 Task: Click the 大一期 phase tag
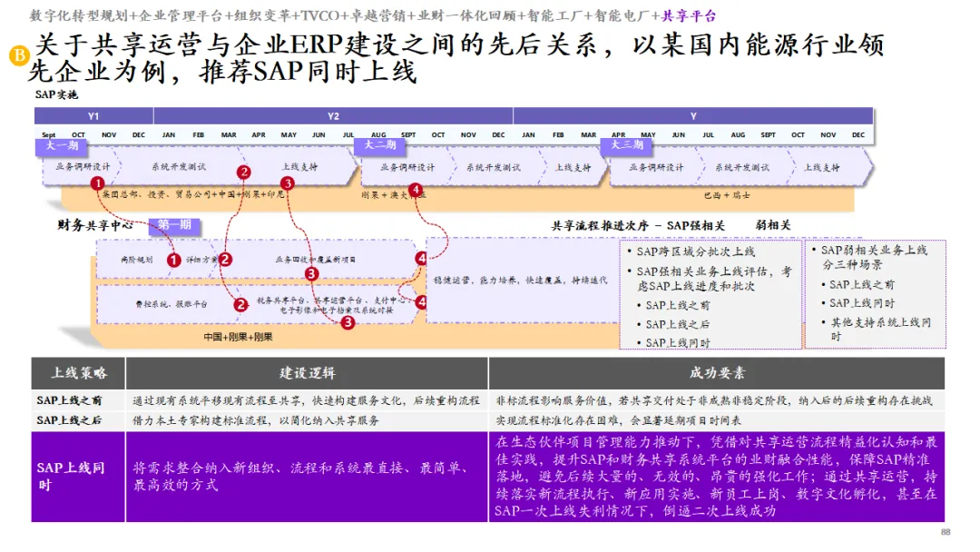[62, 145]
